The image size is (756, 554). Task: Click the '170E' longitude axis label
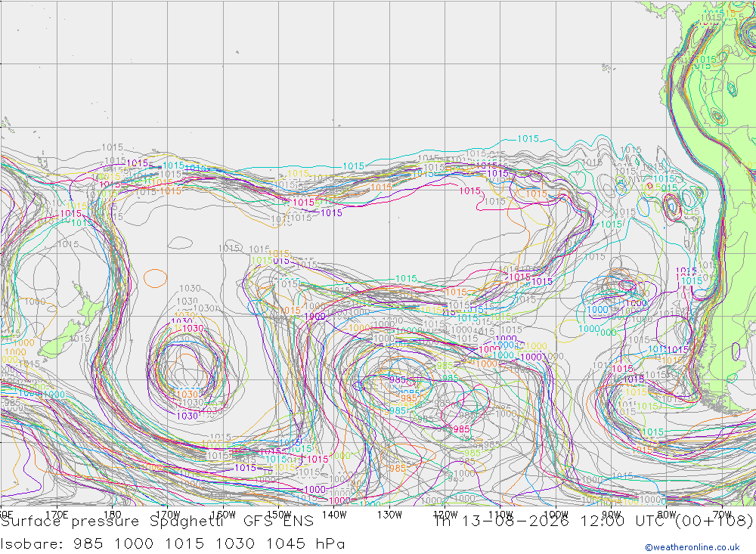pos(57,515)
